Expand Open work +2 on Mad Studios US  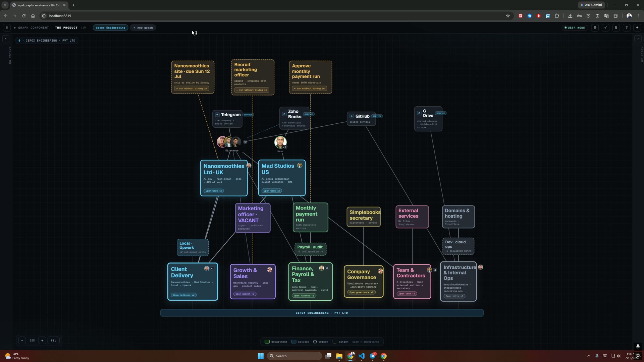click(272, 191)
